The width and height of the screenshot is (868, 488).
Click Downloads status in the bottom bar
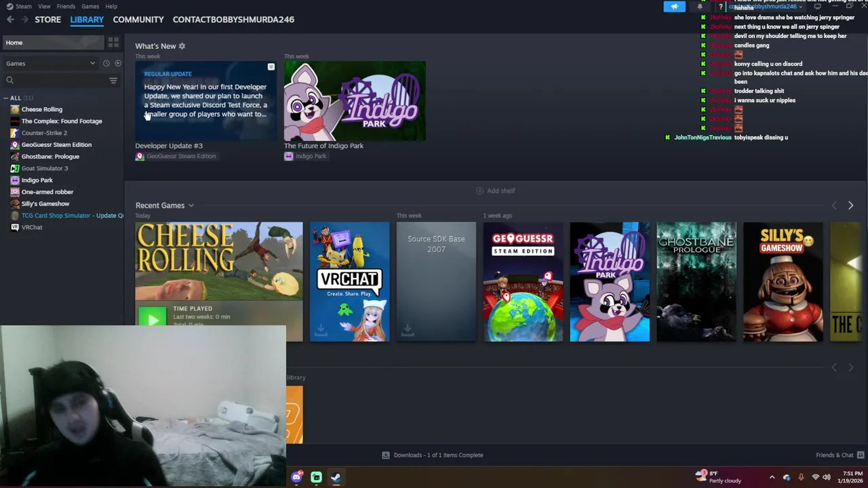(x=433, y=455)
